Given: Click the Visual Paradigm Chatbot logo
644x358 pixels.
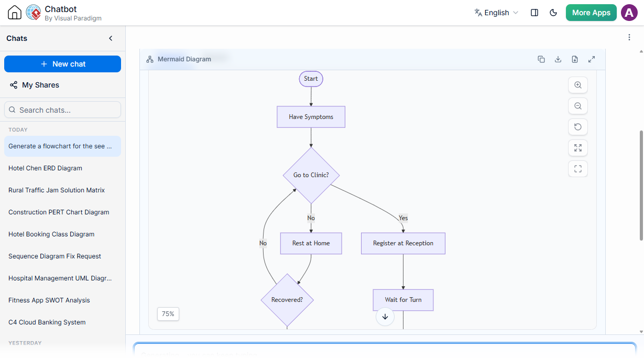Looking at the screenshot, I should 34,13.
